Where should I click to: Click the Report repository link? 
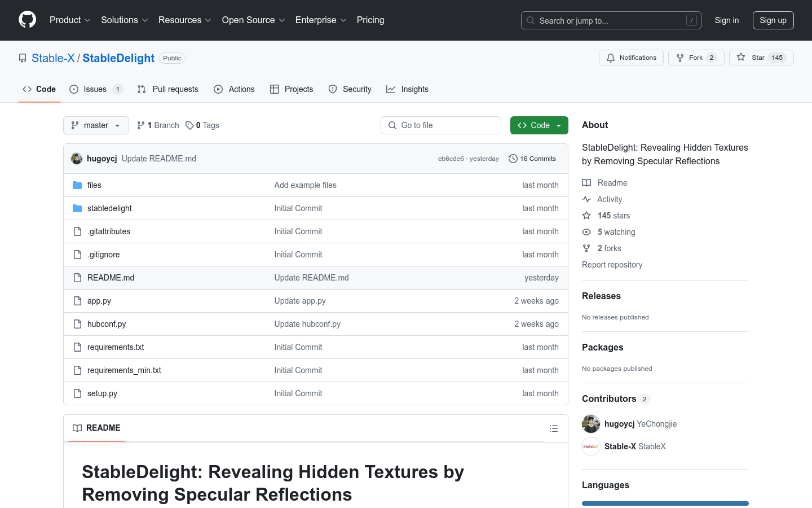coord(612,265)
